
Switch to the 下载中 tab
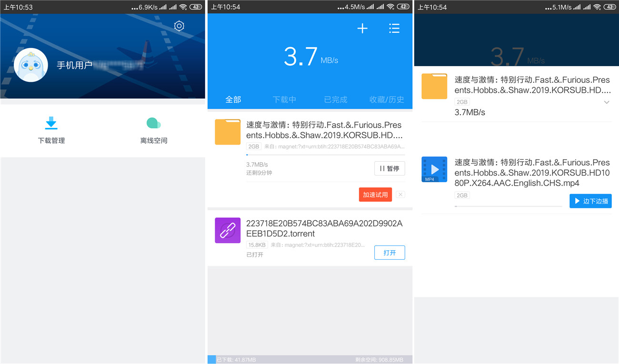(284, 99)
